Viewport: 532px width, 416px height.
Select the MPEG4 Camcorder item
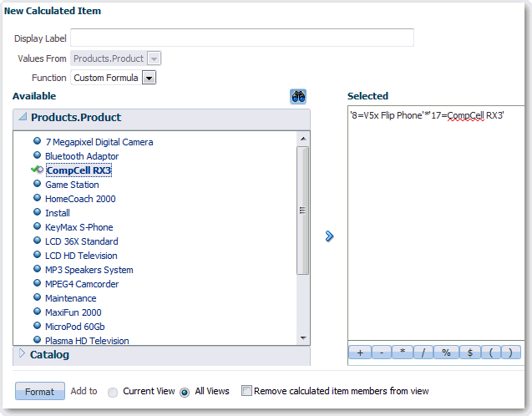(x=82, y=284)
